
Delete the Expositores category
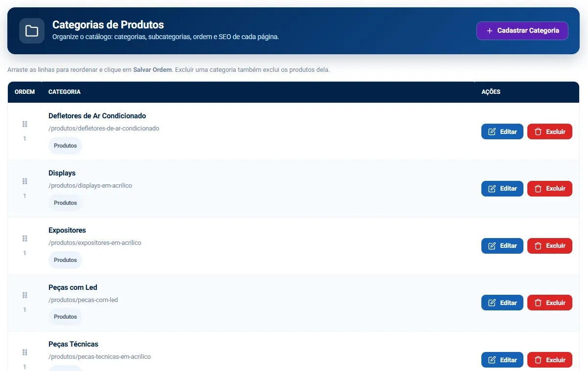point(550,246)
